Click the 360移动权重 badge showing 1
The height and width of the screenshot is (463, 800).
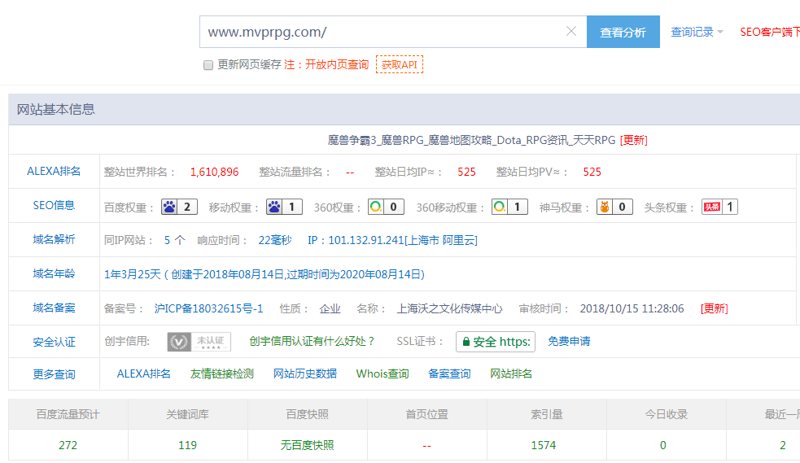[x=510, y=207]
